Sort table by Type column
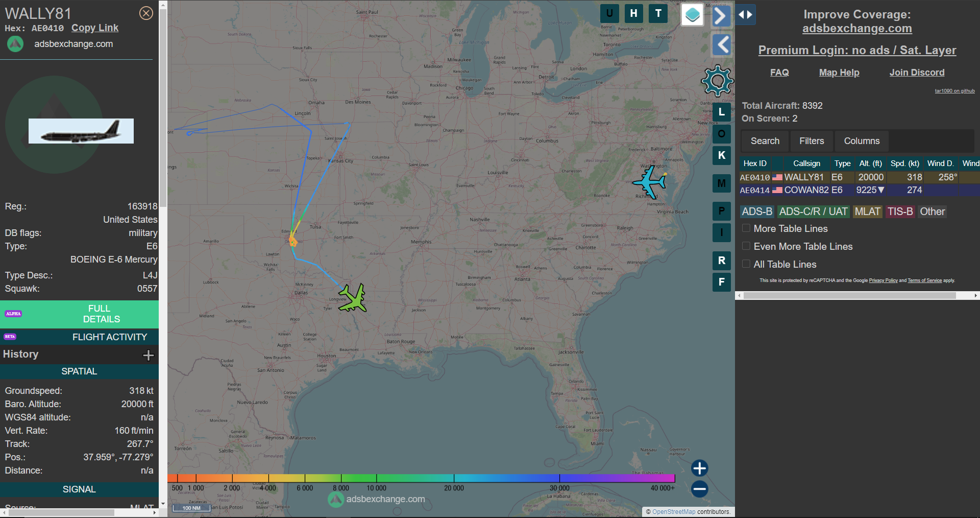The image size is (980, 518). pos(842,163)
